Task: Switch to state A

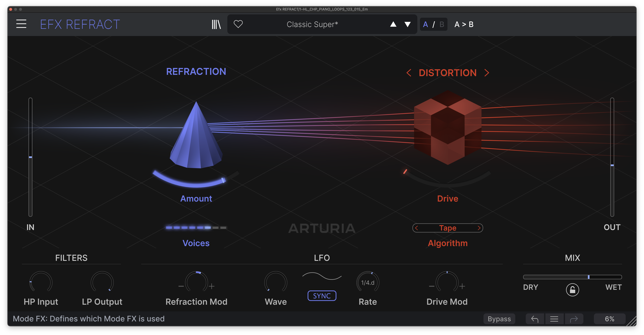Action: point(425,24)
